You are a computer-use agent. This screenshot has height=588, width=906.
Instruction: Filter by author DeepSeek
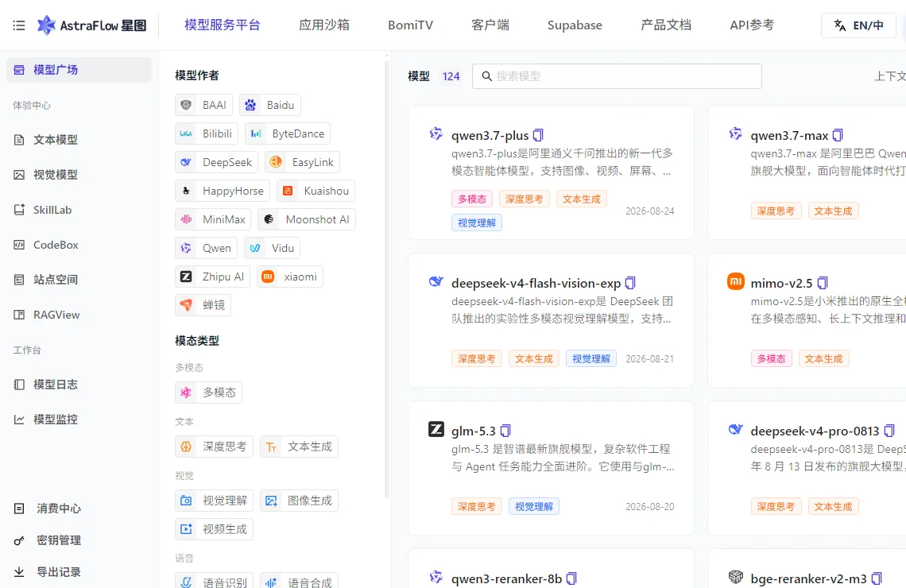coord(217,162)
